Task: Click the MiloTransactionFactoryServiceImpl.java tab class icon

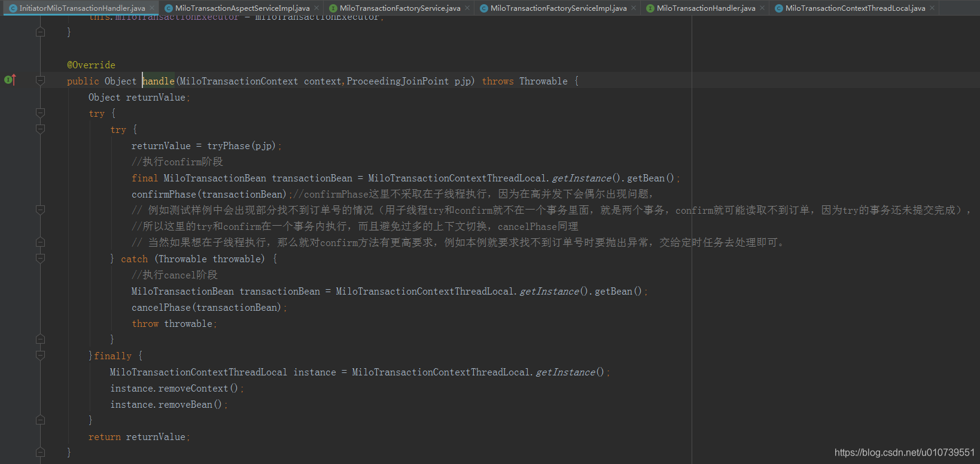Action: coord(484,8)
